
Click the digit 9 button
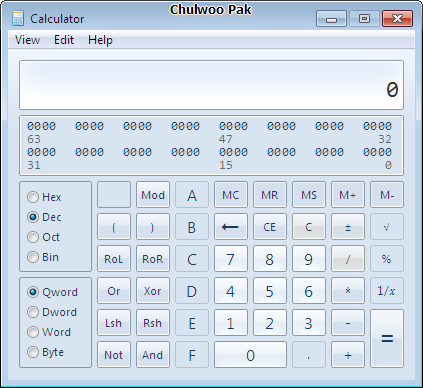(x=309, y=259)
